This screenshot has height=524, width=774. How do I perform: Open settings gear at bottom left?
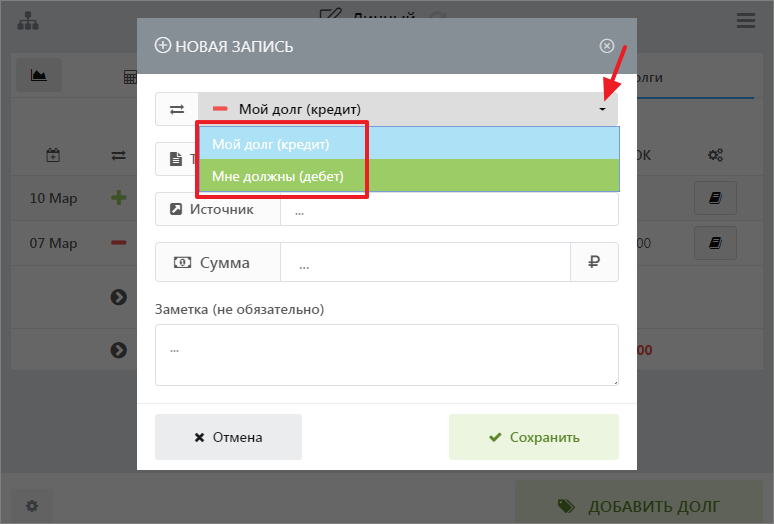click(x=32, y=506)
